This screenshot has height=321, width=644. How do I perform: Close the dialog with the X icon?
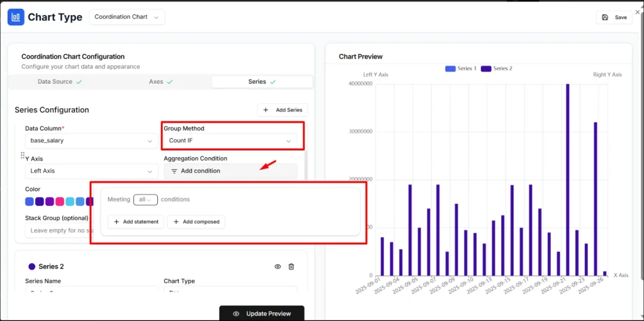coord(638,13)
